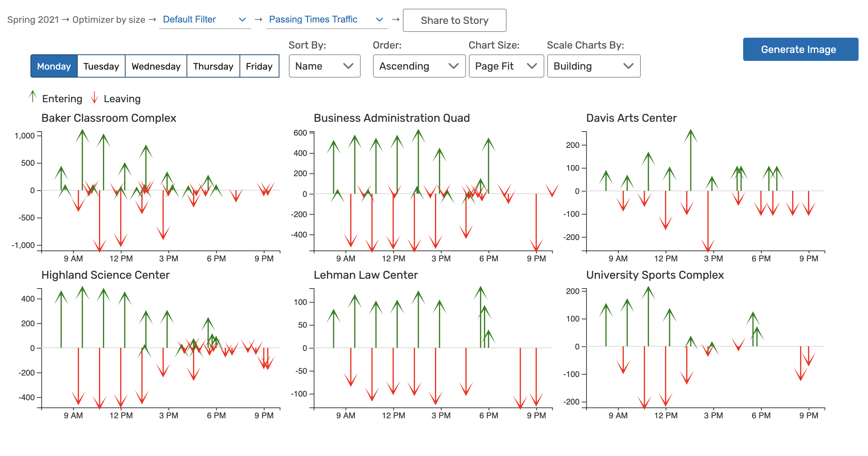Screen dimensions: 868x456
Task: Click the green Entering arrow legend icon
Action: point(33,97)
